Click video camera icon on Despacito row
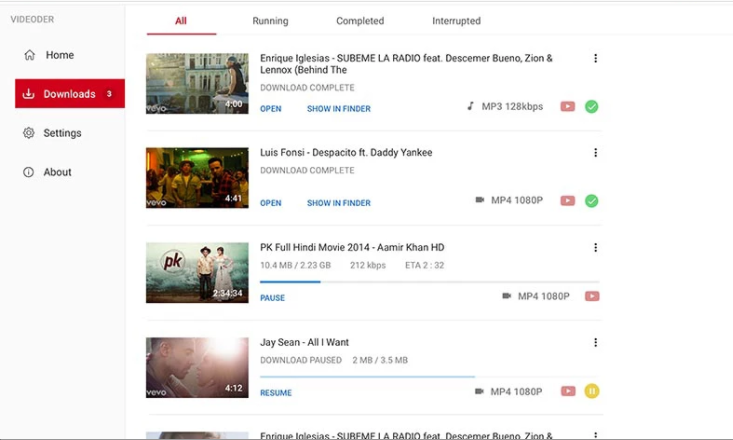The width and height of the screenshot is (733, 440). [x=480, y=200]
